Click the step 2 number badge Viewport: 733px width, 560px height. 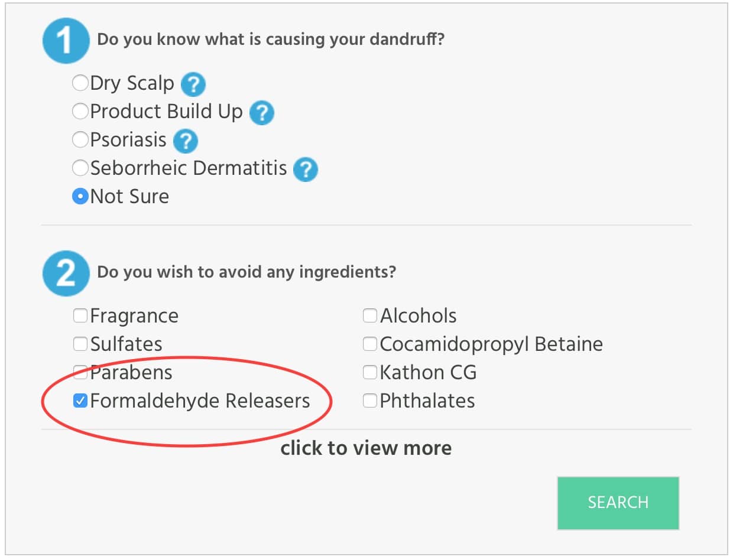click(65, 273)
